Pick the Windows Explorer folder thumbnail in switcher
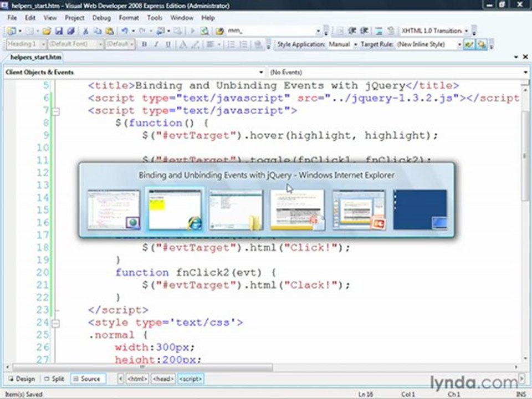Viewport: 532px width, 399px height. pos(236,210)
